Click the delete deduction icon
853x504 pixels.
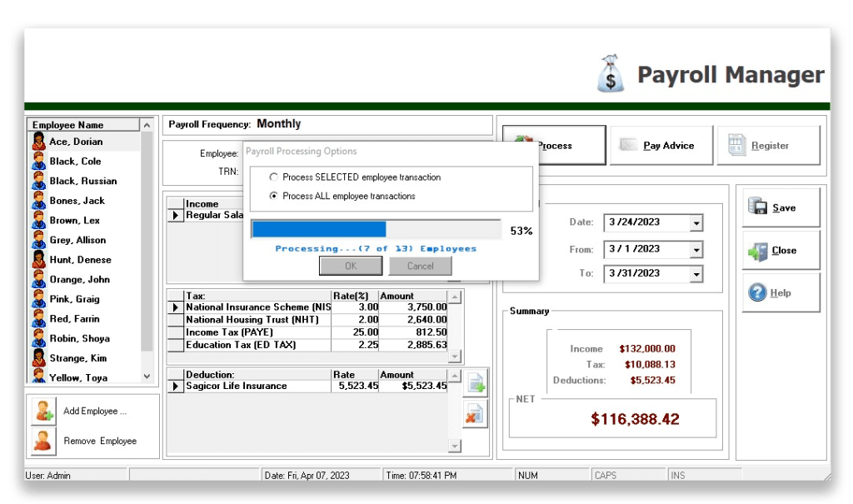(476, 414)
